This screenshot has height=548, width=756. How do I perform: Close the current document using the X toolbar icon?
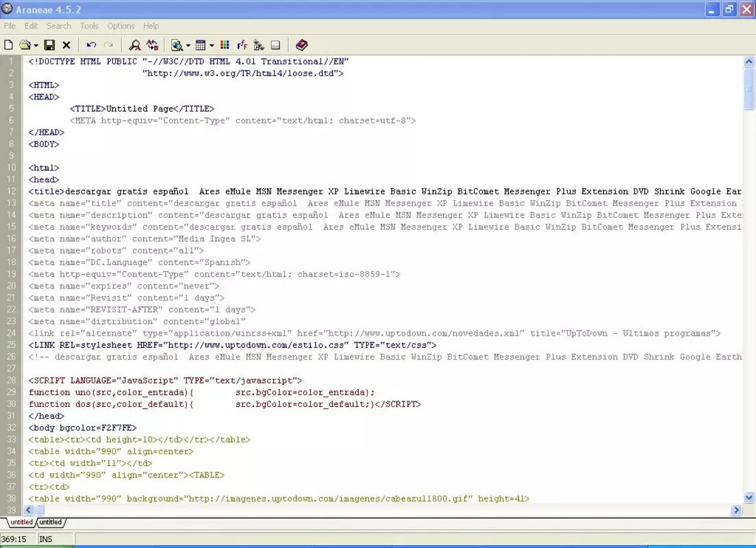coord(66,45)
